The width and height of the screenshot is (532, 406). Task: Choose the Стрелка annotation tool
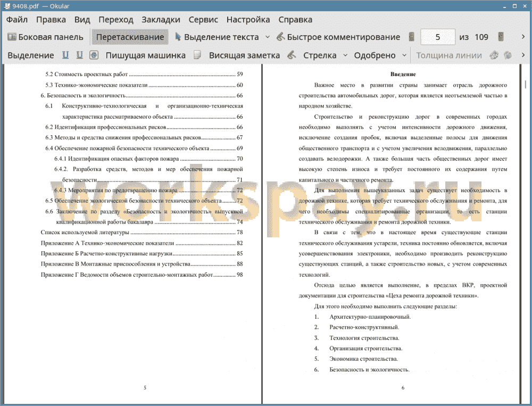(320, 55)
